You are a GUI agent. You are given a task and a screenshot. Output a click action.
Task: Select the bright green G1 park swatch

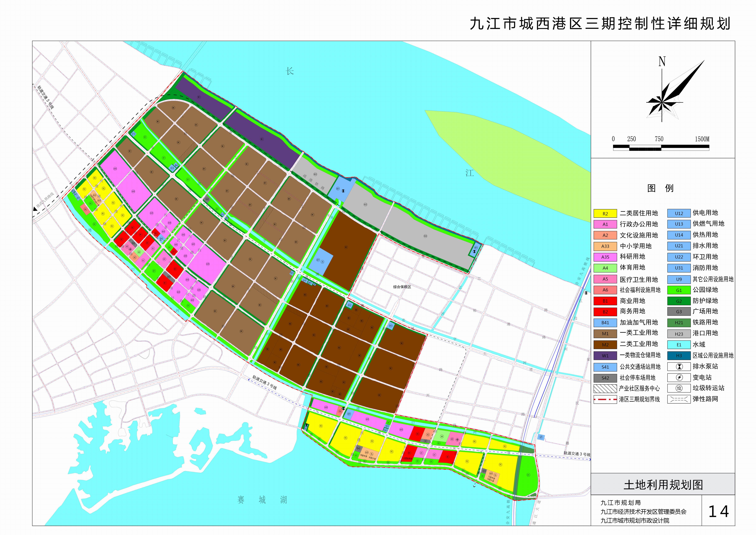click(679, 290)
